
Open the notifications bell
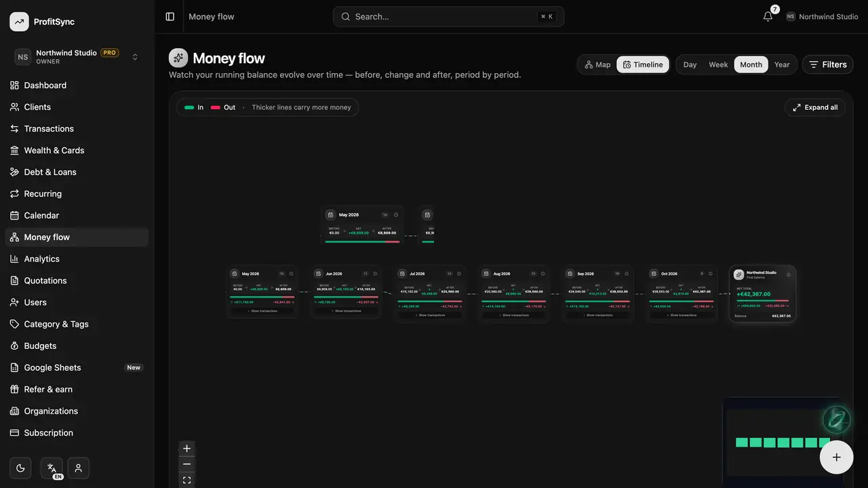click(x=768, y=16)
